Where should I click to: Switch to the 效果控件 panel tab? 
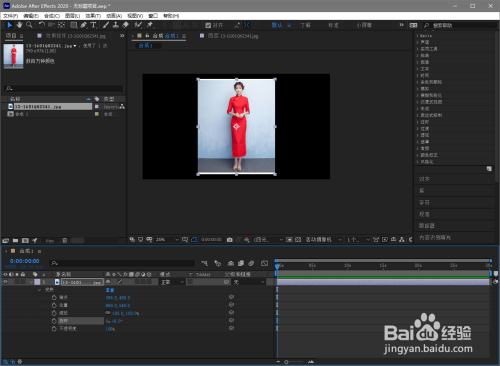tap(75, 36)
